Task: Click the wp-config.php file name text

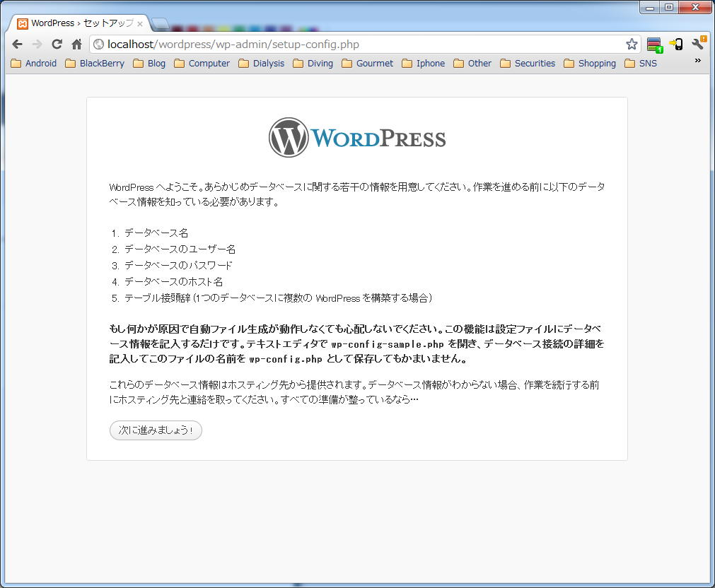Action: click(286, 359)
